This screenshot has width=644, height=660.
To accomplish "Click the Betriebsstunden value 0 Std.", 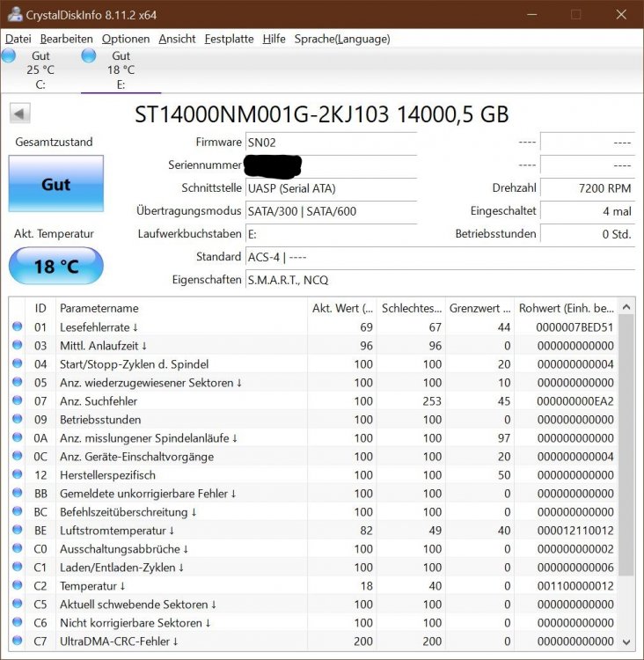I will click(x=587, y=233).
